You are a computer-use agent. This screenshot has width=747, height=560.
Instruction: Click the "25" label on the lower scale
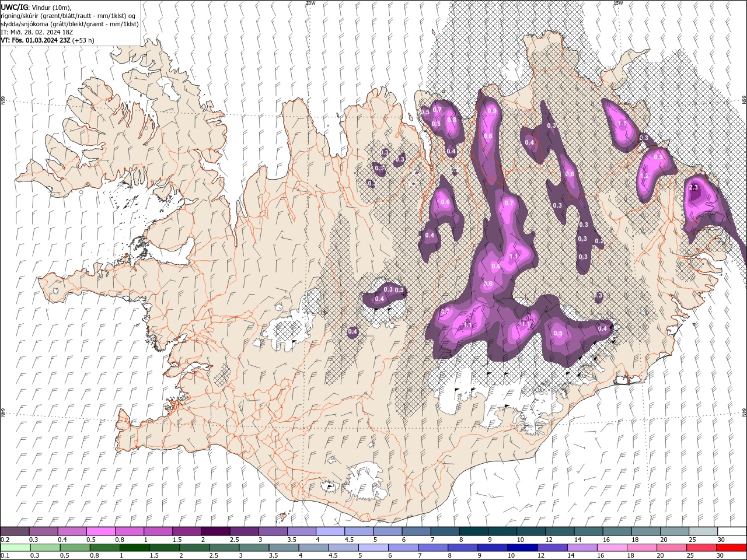690,556
